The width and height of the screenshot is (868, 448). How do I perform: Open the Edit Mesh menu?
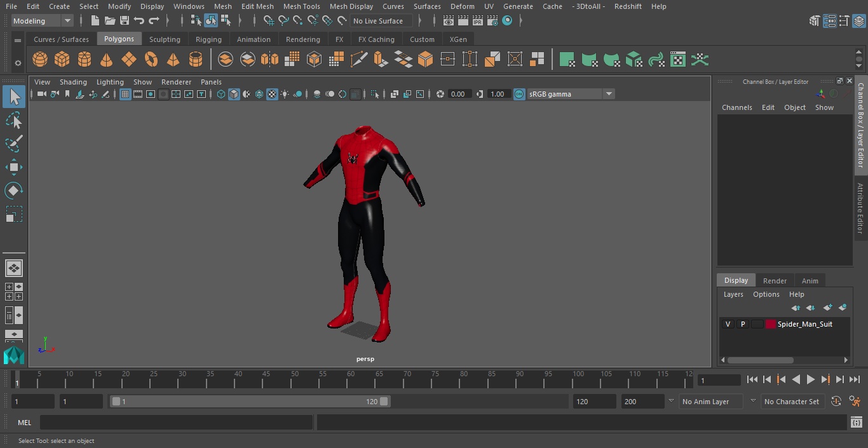coord(257,6)
